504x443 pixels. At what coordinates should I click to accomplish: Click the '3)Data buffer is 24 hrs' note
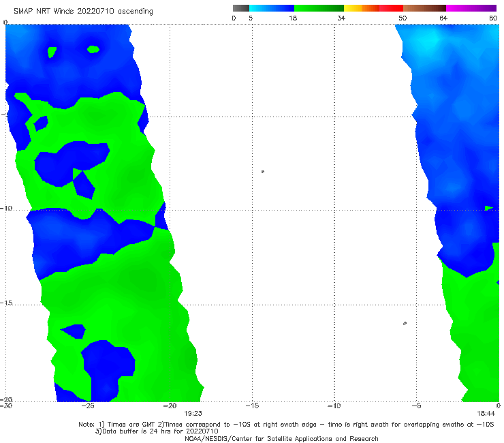[x=157, y=431]
